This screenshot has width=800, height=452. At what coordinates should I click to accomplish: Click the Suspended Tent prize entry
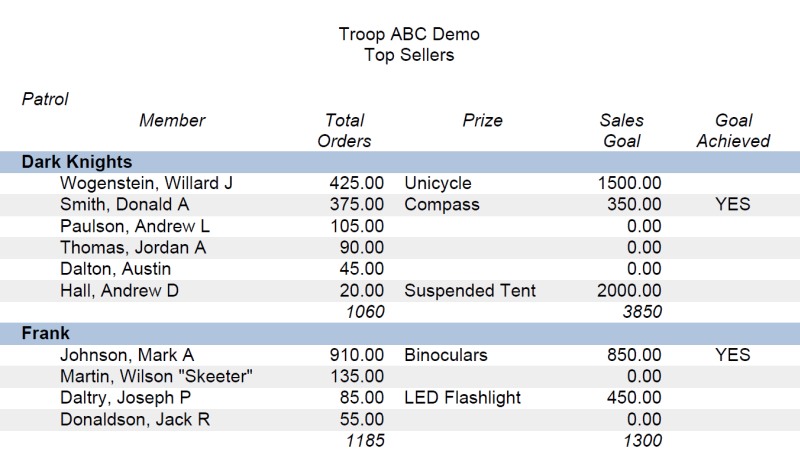[470, 290]
